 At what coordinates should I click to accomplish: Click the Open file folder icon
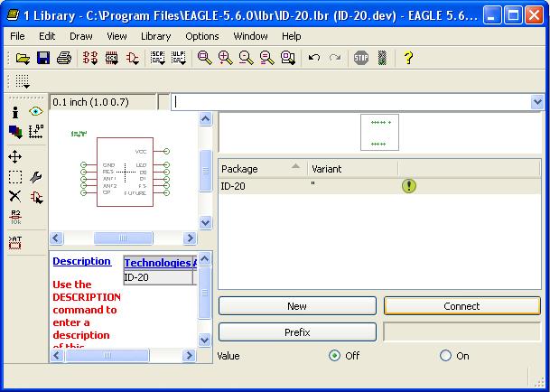click(x=23, y=58)
